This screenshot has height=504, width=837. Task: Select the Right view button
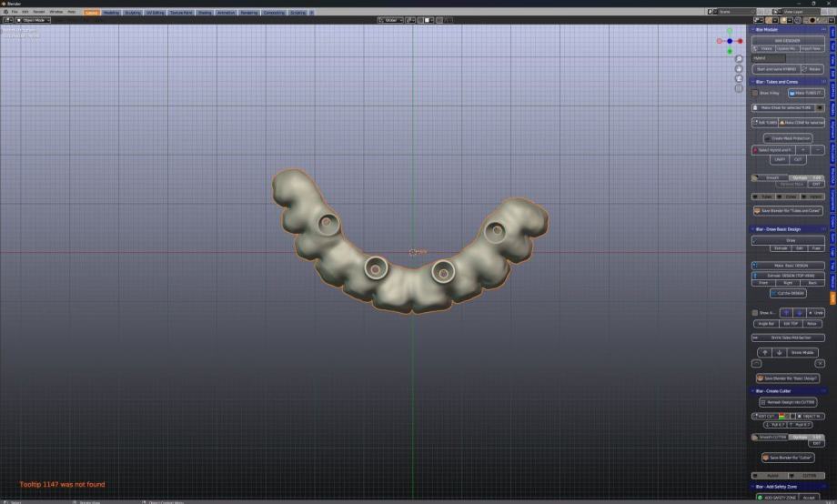tap(788, 282)
